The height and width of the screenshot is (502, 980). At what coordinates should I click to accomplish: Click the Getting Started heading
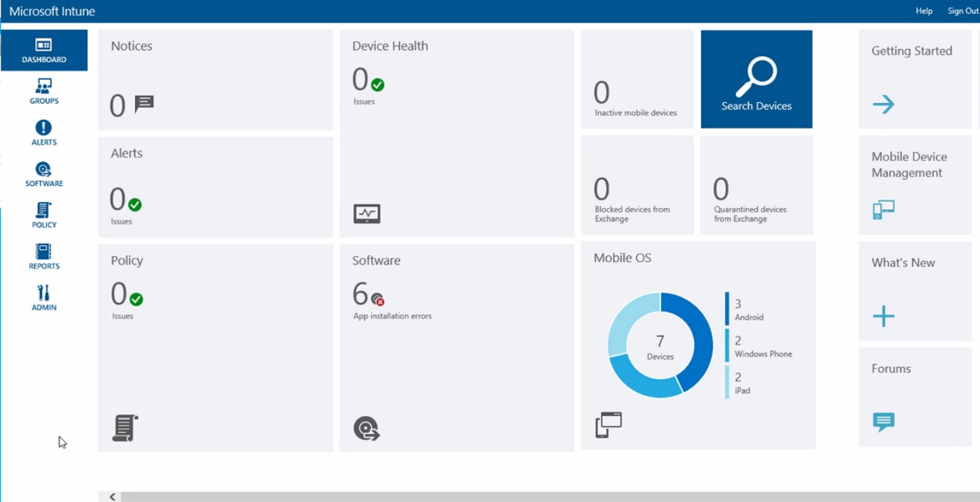911,51
